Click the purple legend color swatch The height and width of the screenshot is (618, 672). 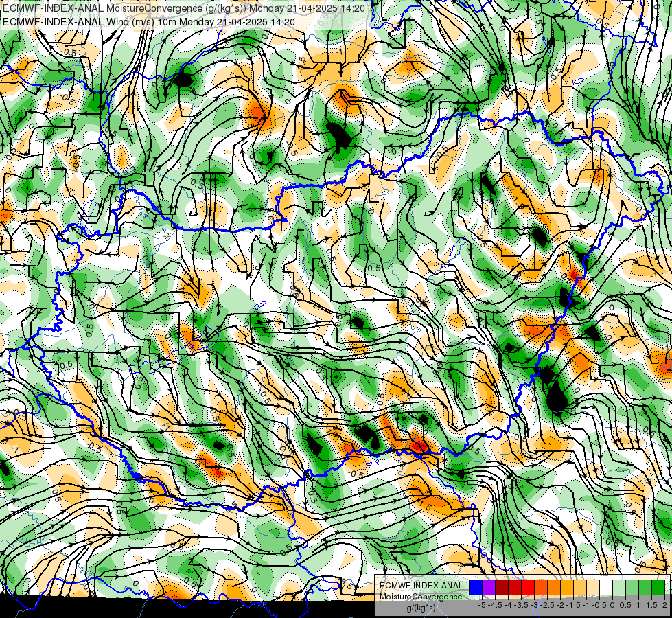(489, 588)
